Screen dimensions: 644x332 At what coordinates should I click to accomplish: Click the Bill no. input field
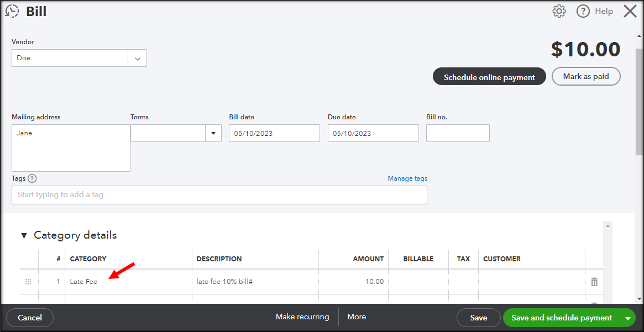coord(458,133)
